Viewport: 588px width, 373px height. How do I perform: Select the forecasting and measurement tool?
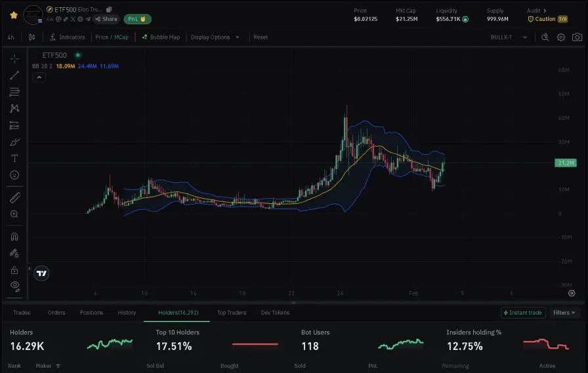tap(14, 125)
